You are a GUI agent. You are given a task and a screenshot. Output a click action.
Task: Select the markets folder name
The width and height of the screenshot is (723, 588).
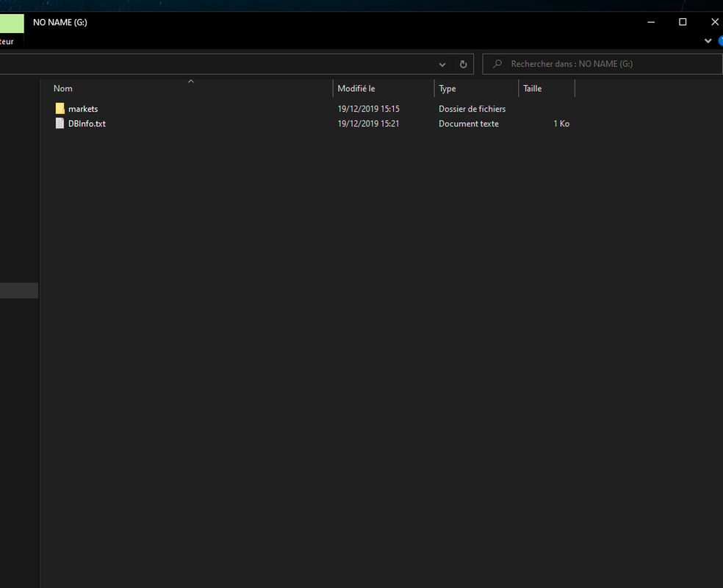pos(83,109)
